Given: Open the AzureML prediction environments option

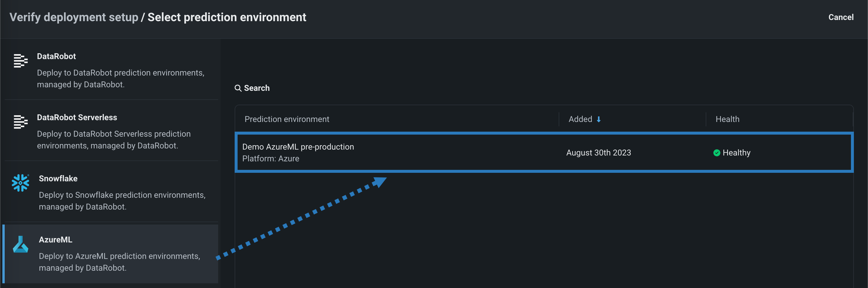Looking at the screenshot, I should click(x=111, y=253).
